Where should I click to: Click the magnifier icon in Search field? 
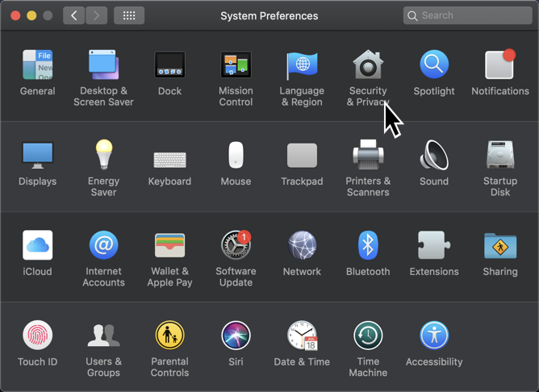[412, 16]
